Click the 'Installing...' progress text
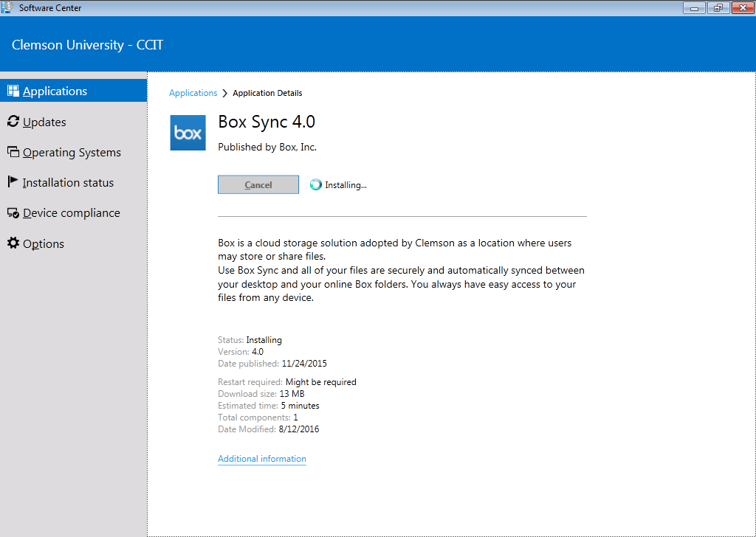This screenshot has height=537, width=756. [x=346, y=185]
